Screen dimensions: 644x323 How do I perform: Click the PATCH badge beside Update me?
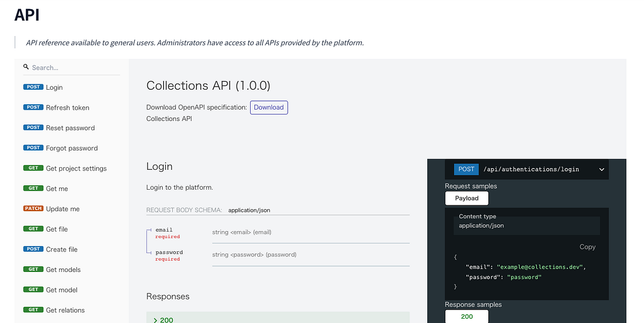pyautogui.click(x=33, y=209)
